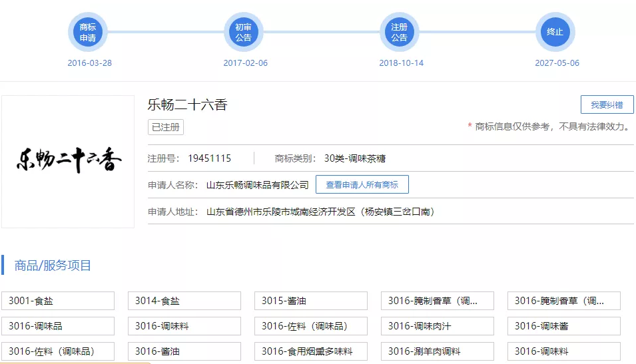The width and height of the screenshot is (636, 364).
Task: Click the 注册号 field label
Action: 163,158
